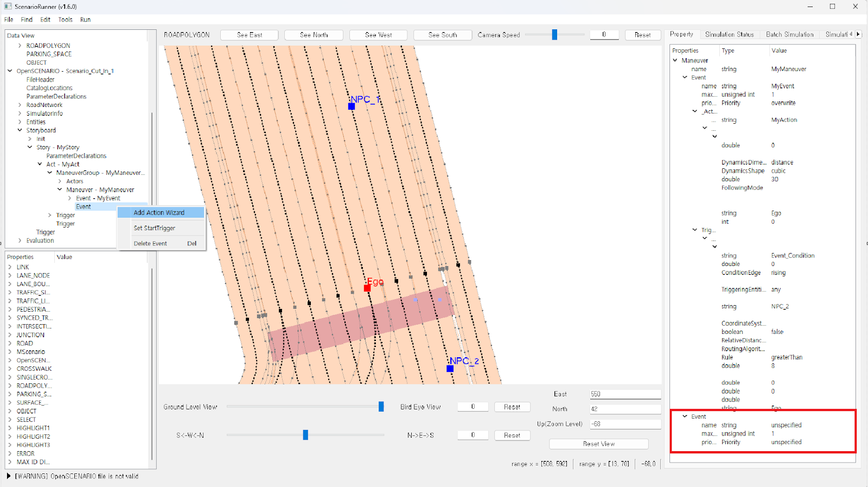Open the Tools menu
This screenshot has width=868, height=487.
(65, 20)
